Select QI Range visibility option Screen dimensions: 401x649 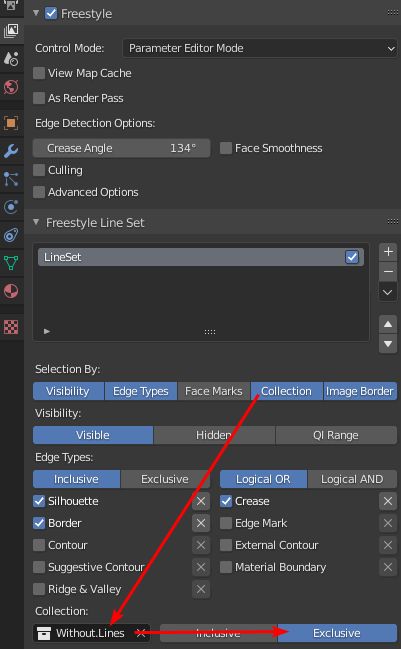(336, 435)
